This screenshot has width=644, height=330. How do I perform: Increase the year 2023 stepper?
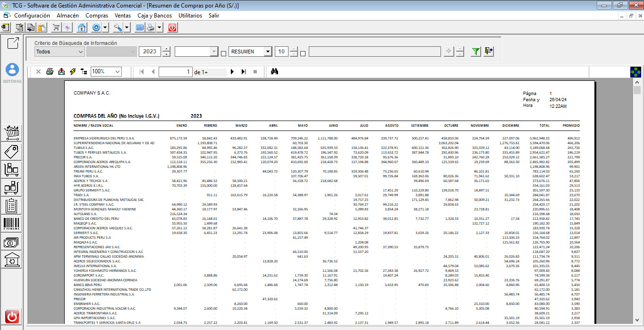pyautogui.click(x=166, y=49)
